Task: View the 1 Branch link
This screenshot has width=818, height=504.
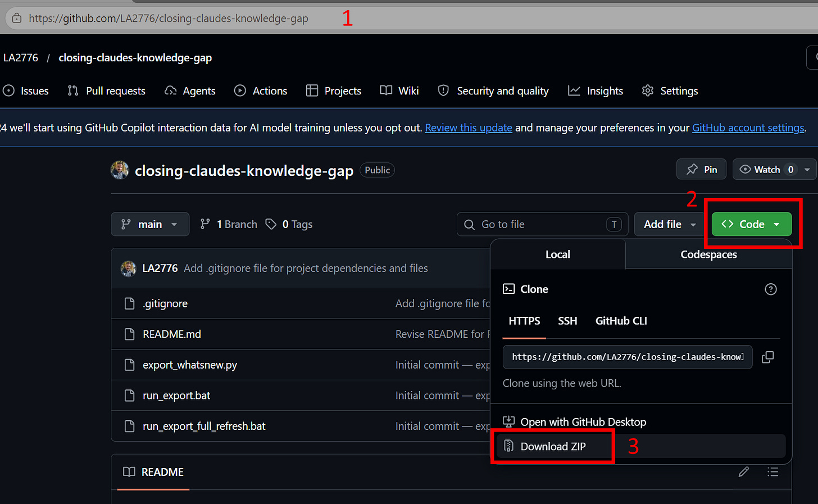Action: (229, 224)
